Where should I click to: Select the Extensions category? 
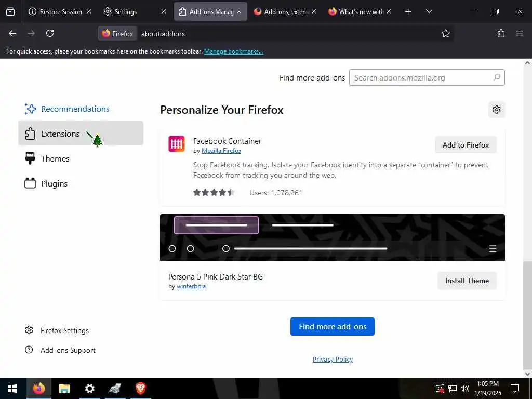[x=81, y=133]
